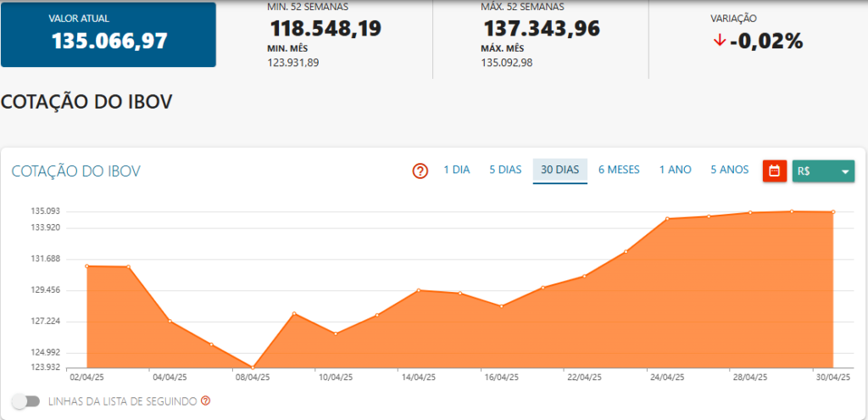Click the 52-week maximum value 137.343,96

(x=542, y=28)
